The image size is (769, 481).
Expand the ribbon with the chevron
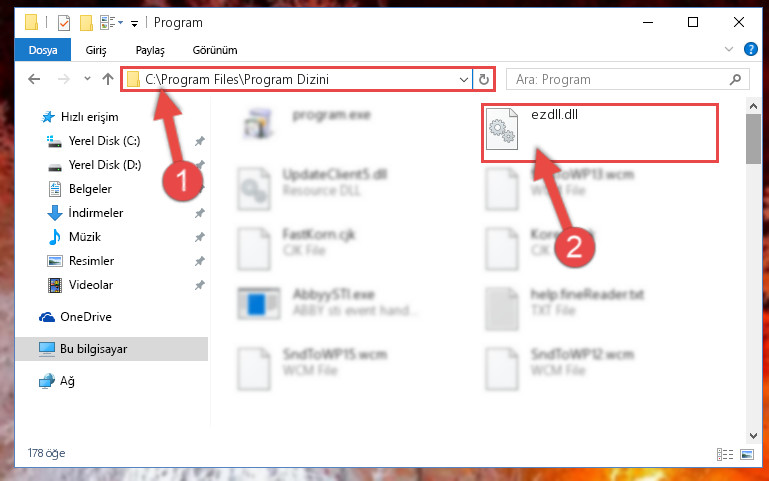[729, 49]
